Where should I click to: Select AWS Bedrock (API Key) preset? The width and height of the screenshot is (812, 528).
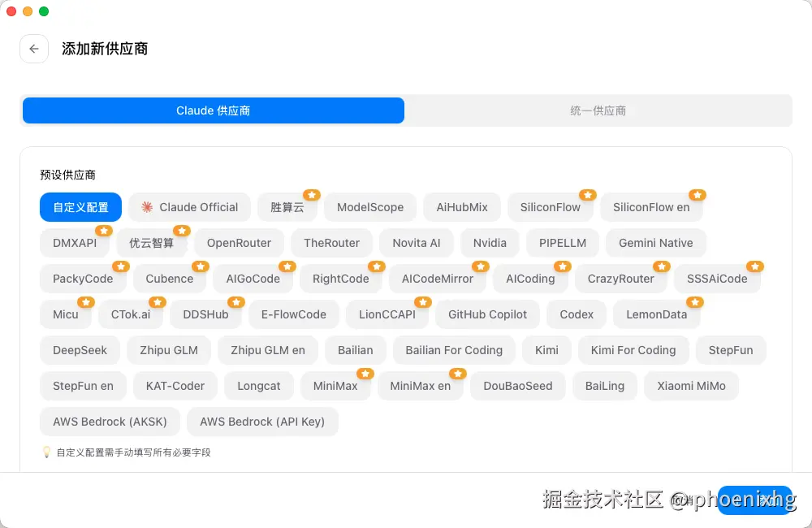[262, 422]
